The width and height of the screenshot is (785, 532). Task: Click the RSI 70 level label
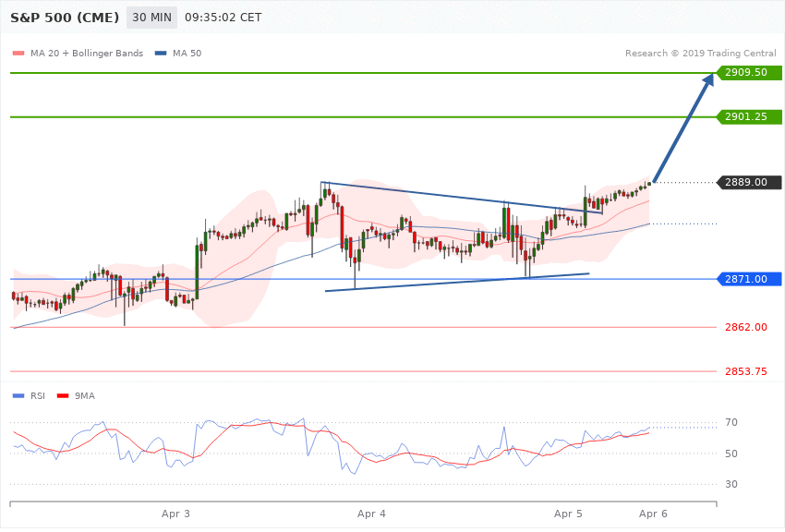731,422
